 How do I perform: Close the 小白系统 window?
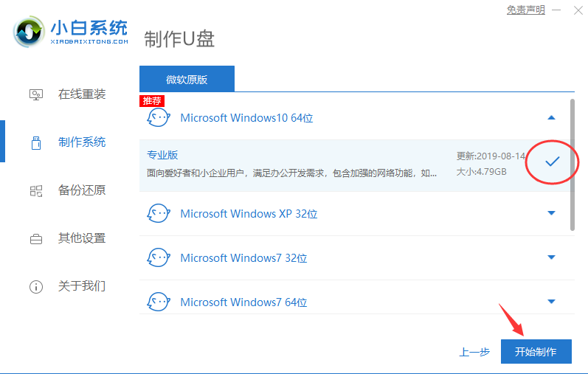pos(578,10)
